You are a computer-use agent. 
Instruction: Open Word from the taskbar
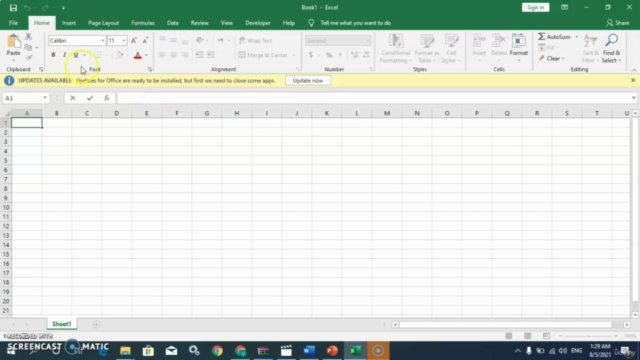(x=309, y=351)
